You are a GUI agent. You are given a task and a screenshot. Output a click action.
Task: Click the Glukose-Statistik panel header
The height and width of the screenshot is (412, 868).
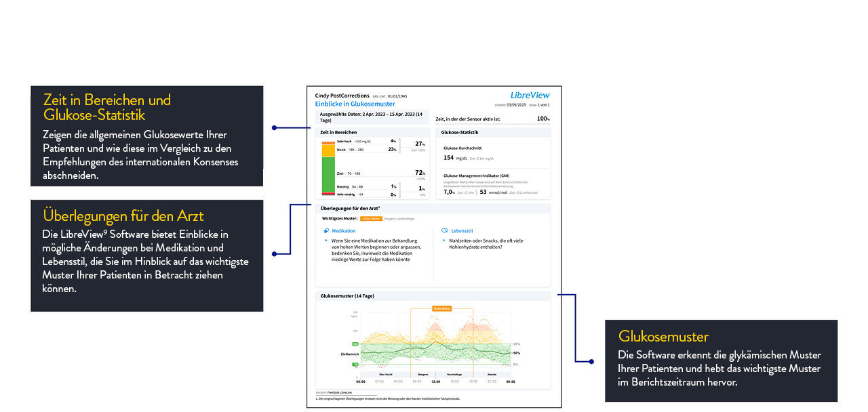[460, 132]
